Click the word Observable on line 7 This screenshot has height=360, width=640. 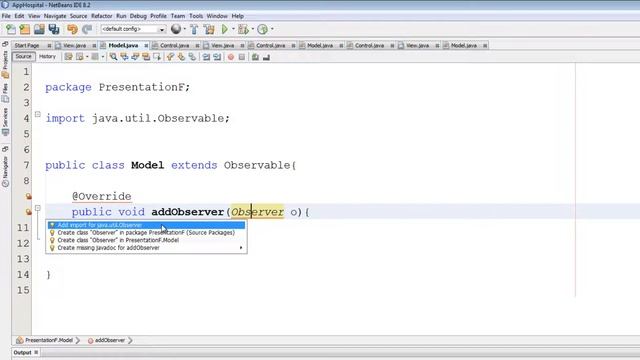pos(257,165)
